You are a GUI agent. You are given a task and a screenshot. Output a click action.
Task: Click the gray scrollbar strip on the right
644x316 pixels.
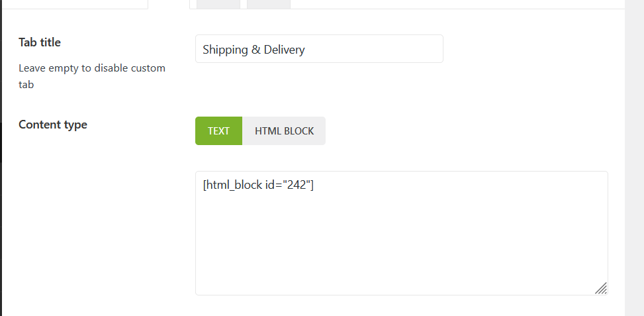634,158
